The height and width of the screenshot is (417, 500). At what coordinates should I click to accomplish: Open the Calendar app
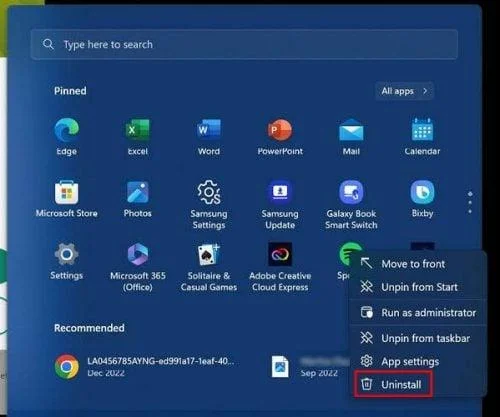[x=422, y=137]
